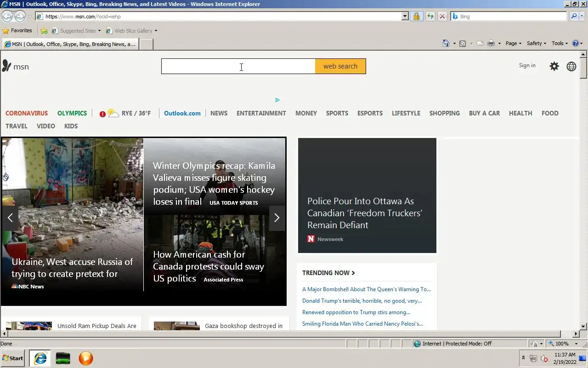The width and height of the screenshot is (588, 368).
Task: Open recent pages dropdown next to Forward
Action: point(30,17)
